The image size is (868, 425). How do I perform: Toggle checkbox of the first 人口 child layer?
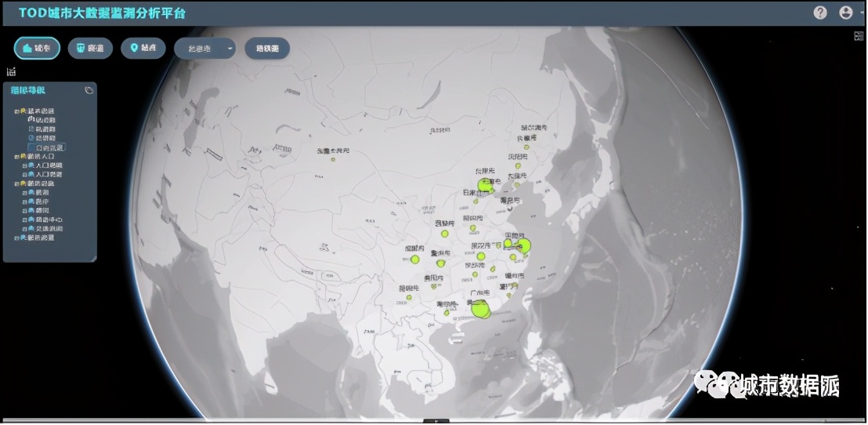pos(24,165)
